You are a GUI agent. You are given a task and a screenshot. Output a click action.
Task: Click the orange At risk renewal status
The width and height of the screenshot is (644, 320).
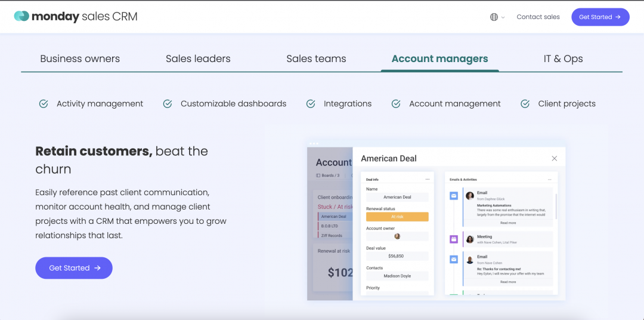click(x=397, y=217)
